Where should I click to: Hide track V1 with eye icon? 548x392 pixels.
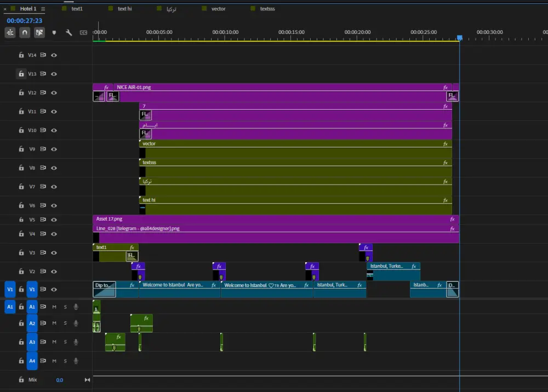54,290
